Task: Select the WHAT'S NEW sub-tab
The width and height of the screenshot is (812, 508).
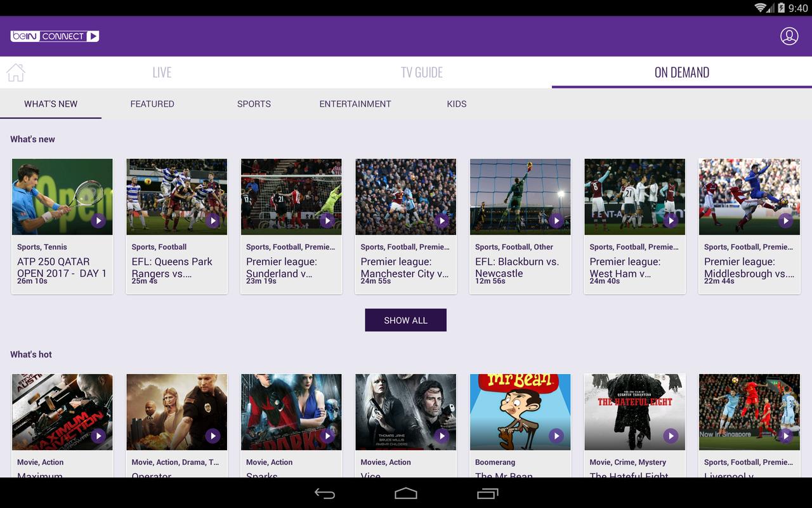Action: click(51, 104)
